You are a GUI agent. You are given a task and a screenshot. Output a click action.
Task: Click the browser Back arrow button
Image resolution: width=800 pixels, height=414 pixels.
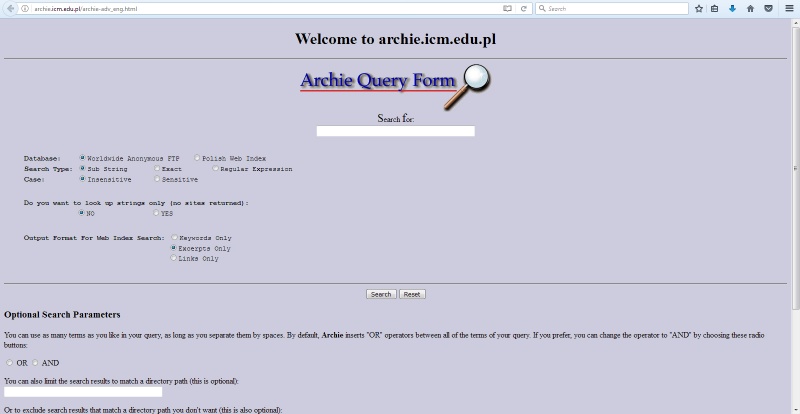coord(10,9)
